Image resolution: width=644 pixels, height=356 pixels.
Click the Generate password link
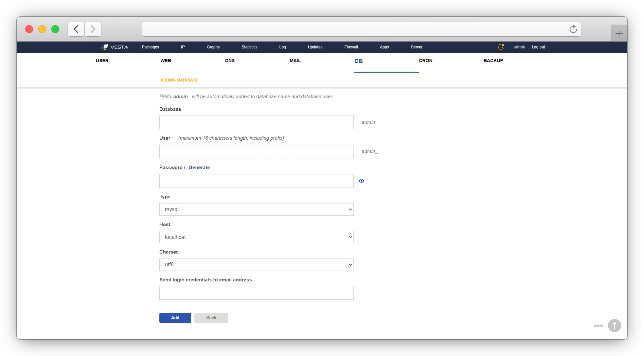[x=199, y=168]
